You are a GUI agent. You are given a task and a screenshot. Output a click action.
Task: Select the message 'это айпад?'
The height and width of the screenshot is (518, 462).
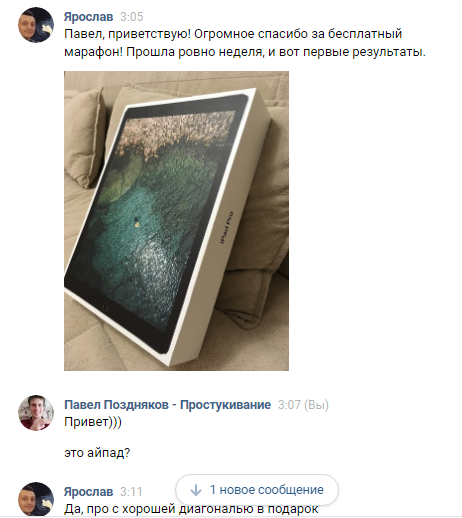(x=97, y=453)
